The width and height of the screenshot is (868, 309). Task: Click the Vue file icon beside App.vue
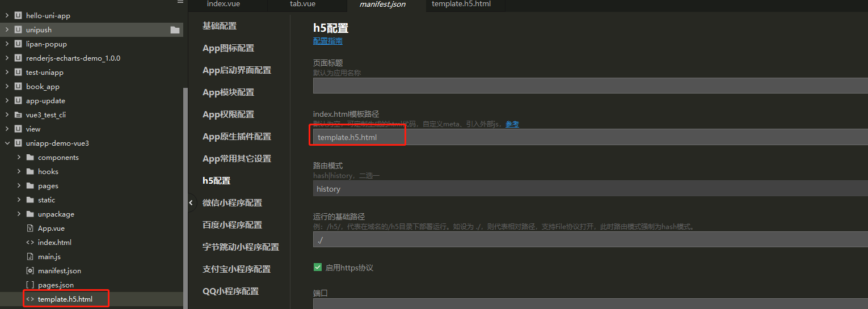point(30,228)
